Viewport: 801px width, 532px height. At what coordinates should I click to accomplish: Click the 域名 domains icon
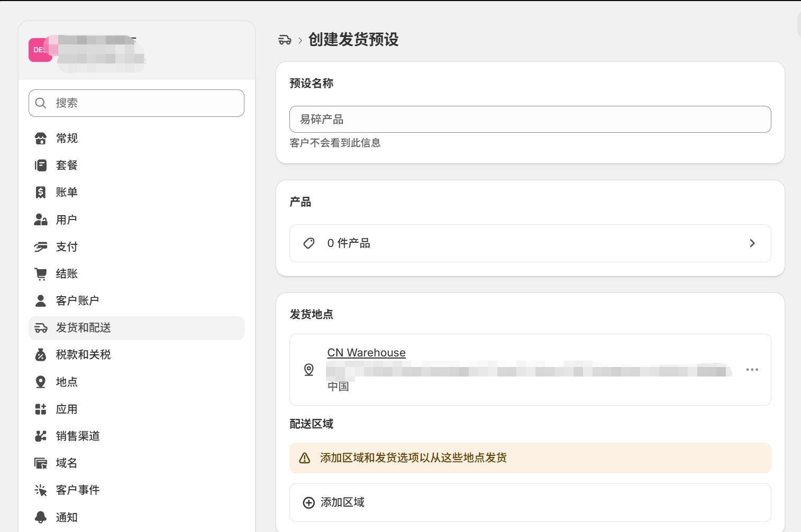pyautogui.click(x=41, y=463)
